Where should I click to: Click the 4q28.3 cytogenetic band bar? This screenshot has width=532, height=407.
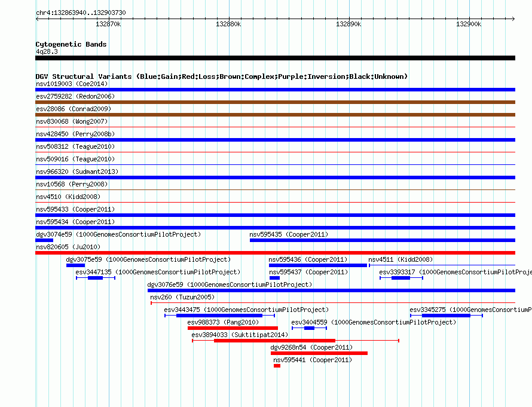click(275, 59)
